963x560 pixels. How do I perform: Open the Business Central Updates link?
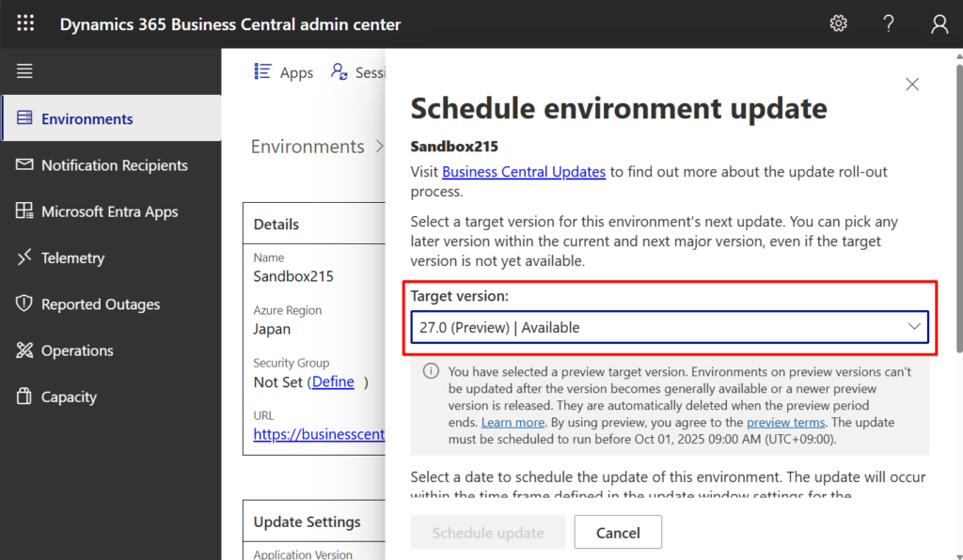523,172
